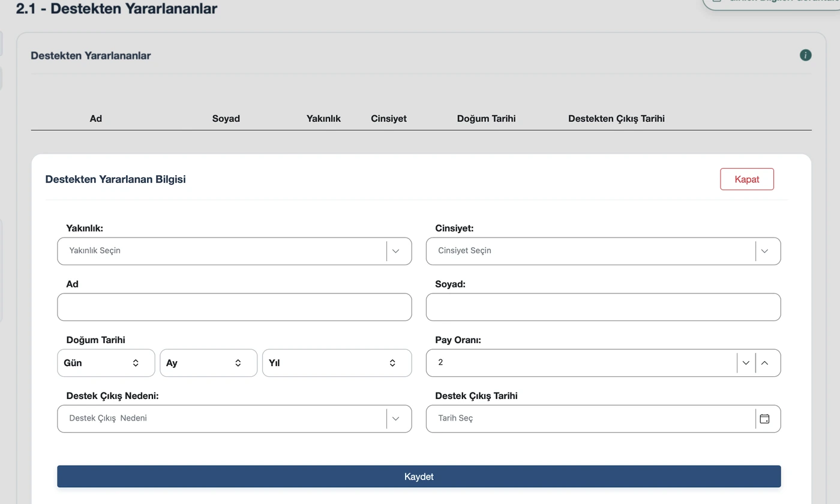
Task: Click the Kapat button
Action: [747, 179]
